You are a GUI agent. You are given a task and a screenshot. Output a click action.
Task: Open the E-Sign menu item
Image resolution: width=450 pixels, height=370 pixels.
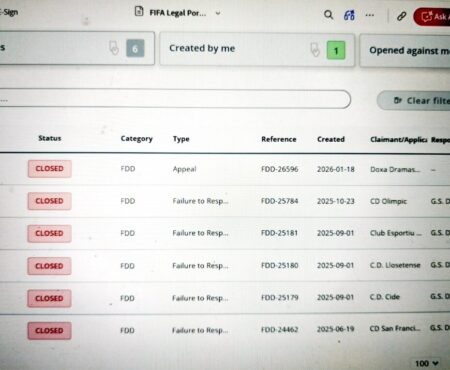pos(9,12)
